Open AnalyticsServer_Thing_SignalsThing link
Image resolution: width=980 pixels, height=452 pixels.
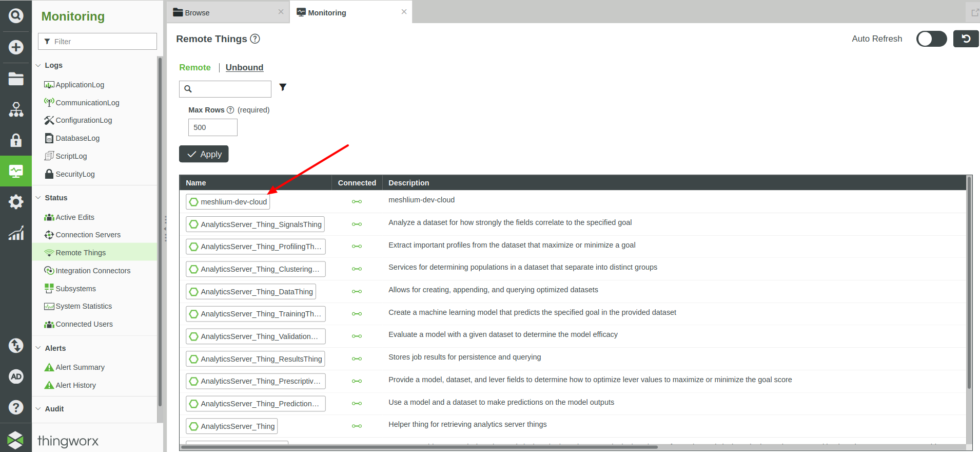coord(255,224)
